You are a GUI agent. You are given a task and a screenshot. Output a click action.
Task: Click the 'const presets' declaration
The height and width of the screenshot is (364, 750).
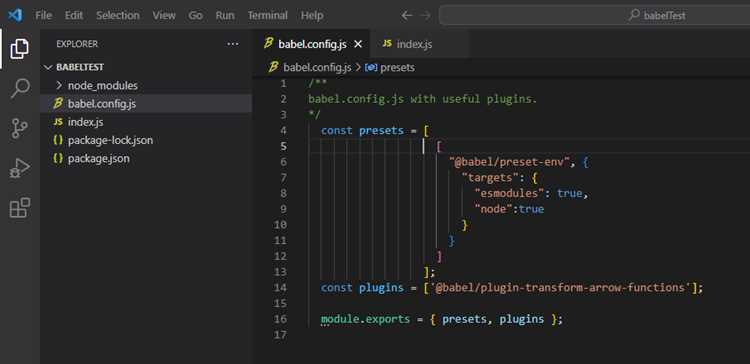pos(362,131)
